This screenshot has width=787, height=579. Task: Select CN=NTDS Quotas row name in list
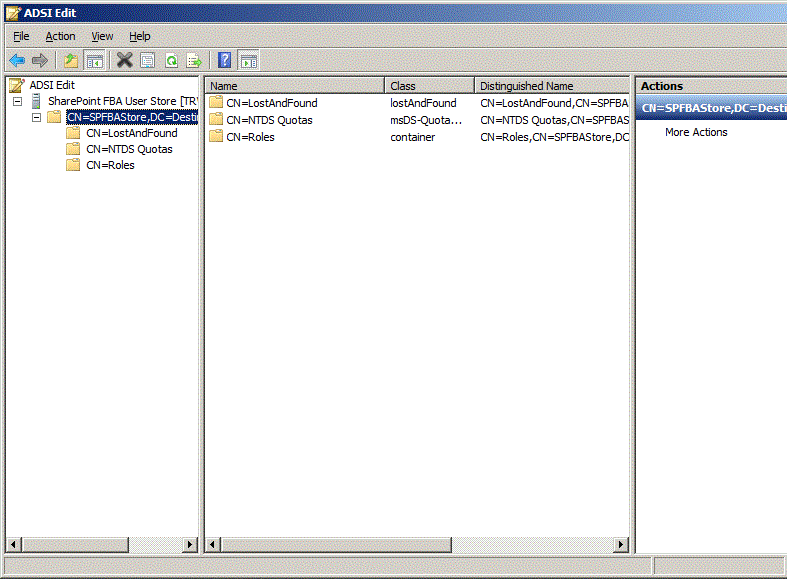pos(269,120)
